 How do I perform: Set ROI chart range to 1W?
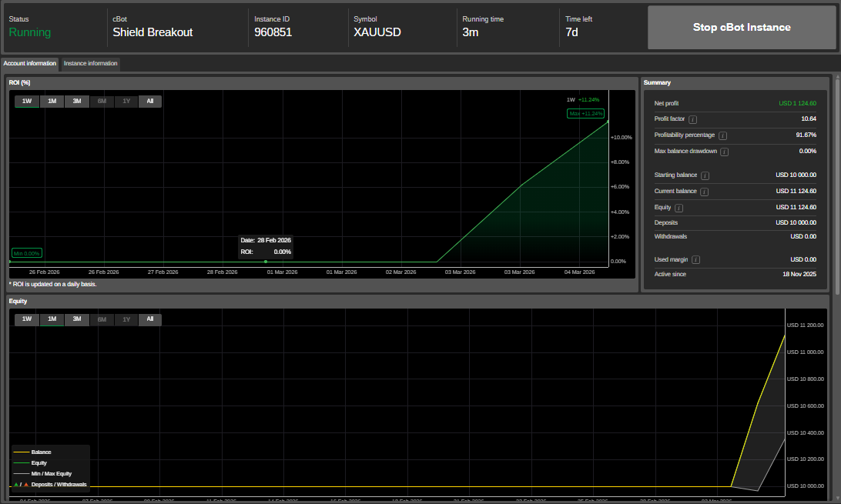point(27,101)
